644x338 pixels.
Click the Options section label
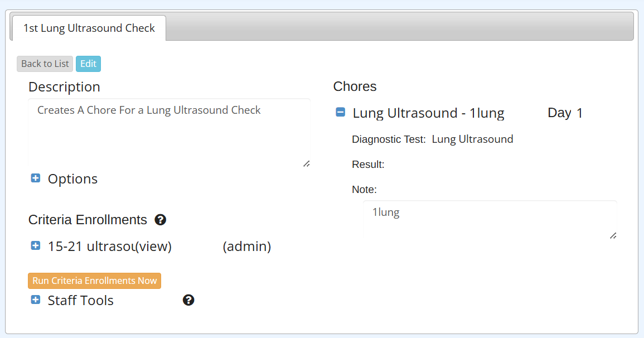pos(72,179)
